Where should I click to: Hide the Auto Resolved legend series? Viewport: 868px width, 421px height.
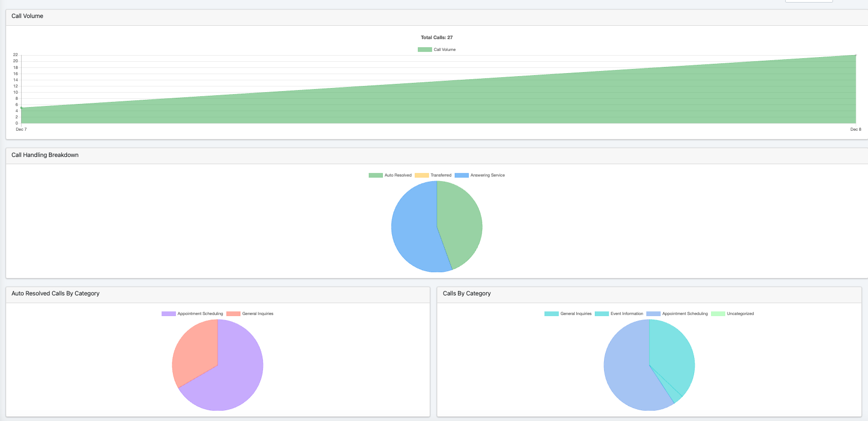[x=390, y=175]
